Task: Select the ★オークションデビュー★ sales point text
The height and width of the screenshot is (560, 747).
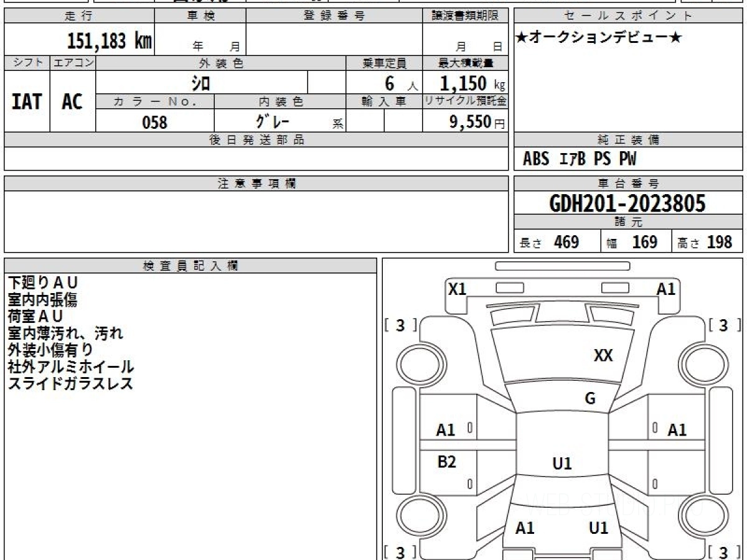Action: pyautogui.click(x=599, y=38)
